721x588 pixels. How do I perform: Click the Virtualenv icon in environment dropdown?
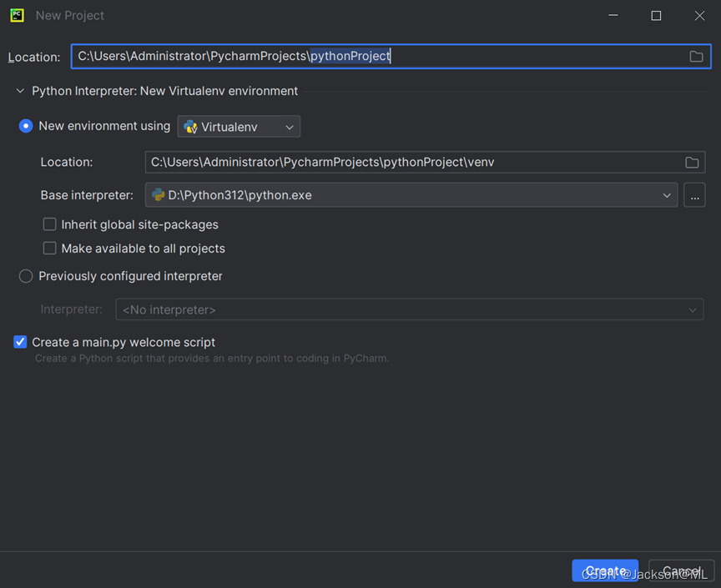(x=191, y=127)
